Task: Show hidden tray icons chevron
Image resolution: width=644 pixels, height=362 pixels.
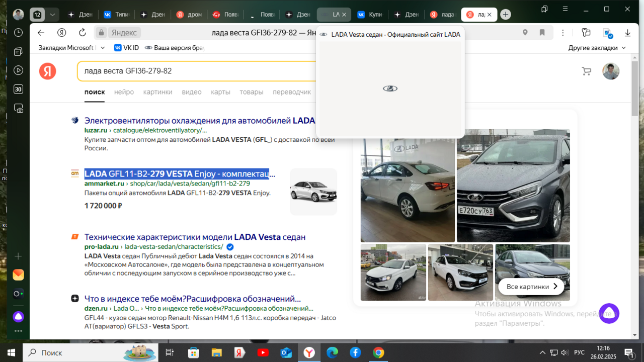Action: tap(542, 352)
